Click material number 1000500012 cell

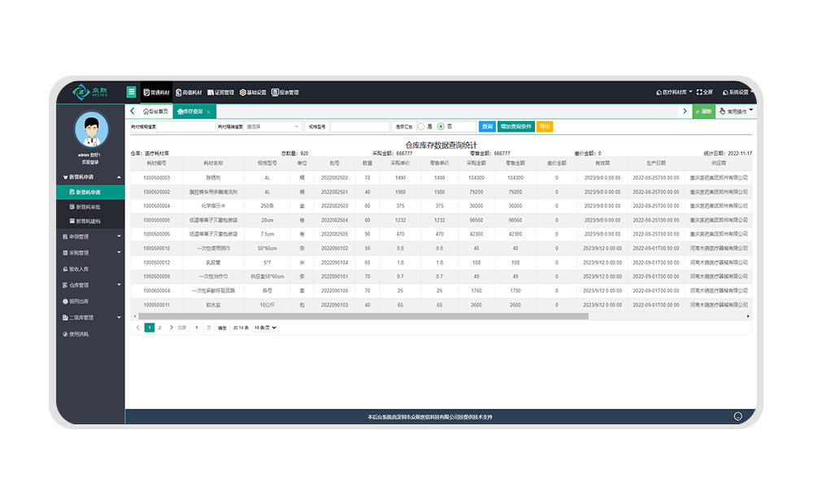coord(156,263)
